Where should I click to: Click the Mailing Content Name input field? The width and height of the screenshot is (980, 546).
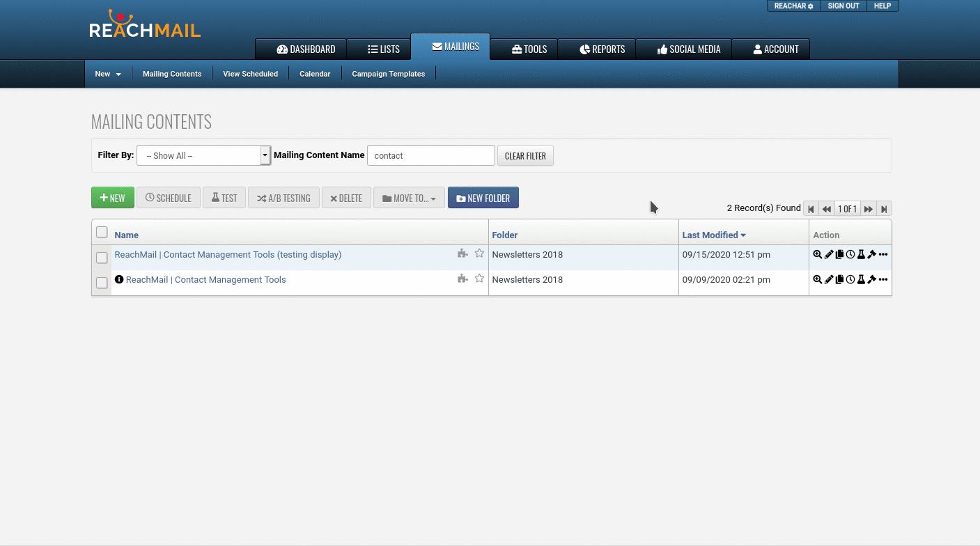pos(431,155)
